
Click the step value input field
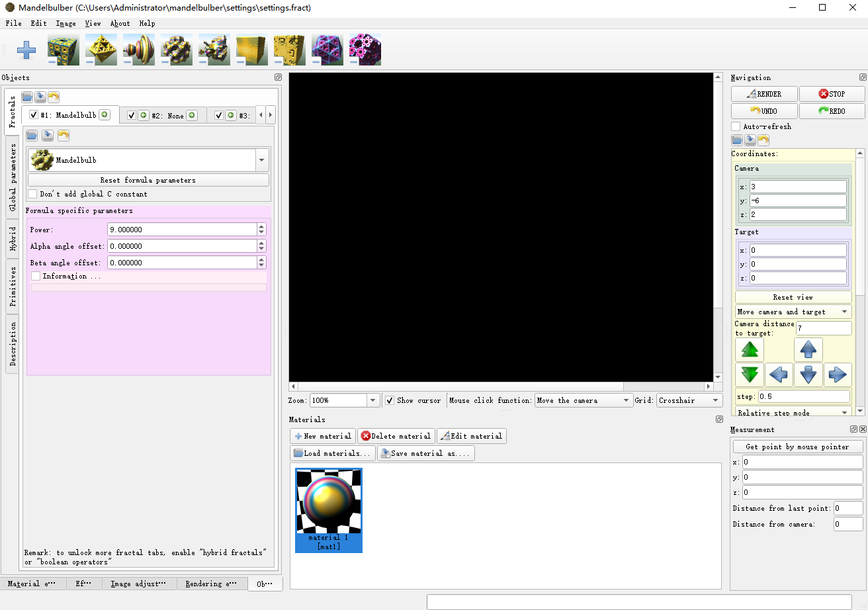804,396
